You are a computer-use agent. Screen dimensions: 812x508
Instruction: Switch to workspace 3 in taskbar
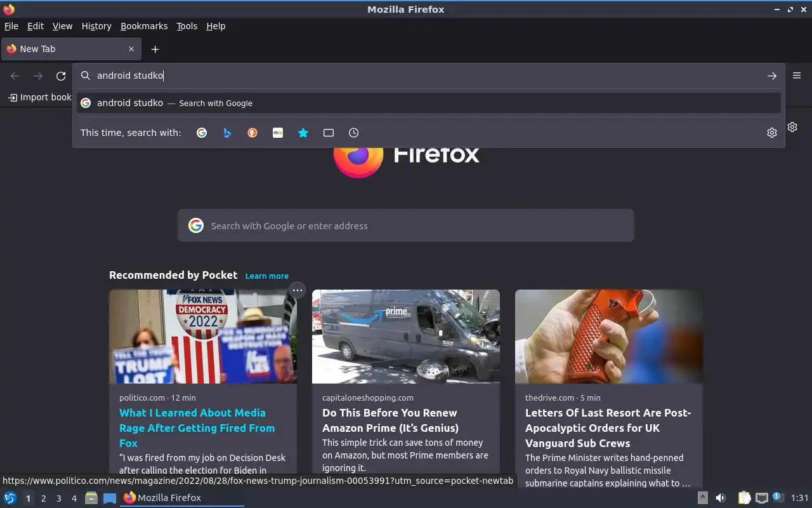[x=58, y=498]
